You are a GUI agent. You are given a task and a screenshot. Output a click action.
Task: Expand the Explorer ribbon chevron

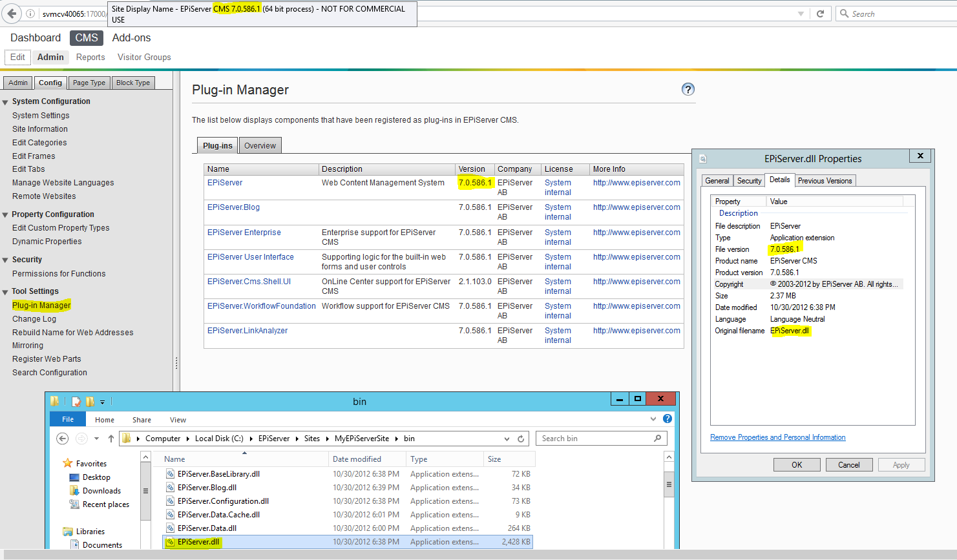[x=653, y=419]
